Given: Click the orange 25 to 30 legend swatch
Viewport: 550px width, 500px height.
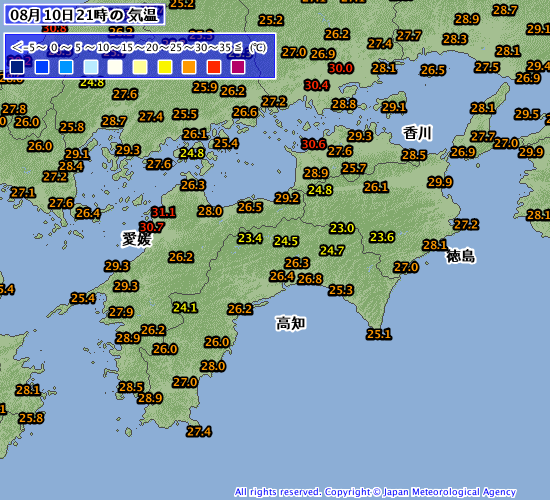Looking at the screenshot, I should tap(189, 67).
